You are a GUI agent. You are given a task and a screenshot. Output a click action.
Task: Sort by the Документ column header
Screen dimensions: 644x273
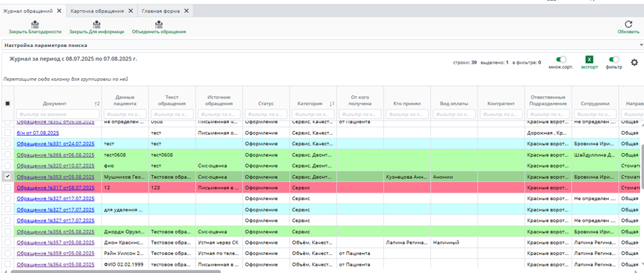pos(54,104)
